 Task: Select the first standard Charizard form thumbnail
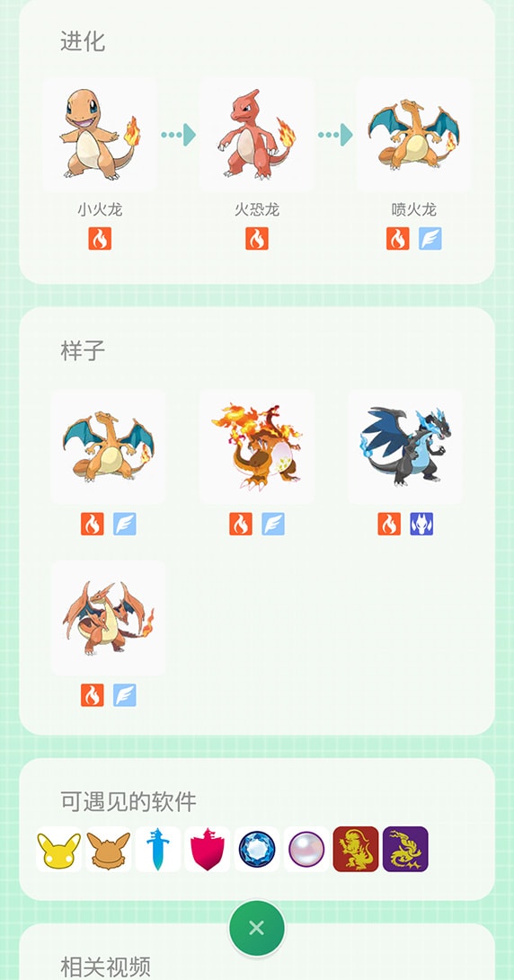pyautogui.click(x=108, y=446)
